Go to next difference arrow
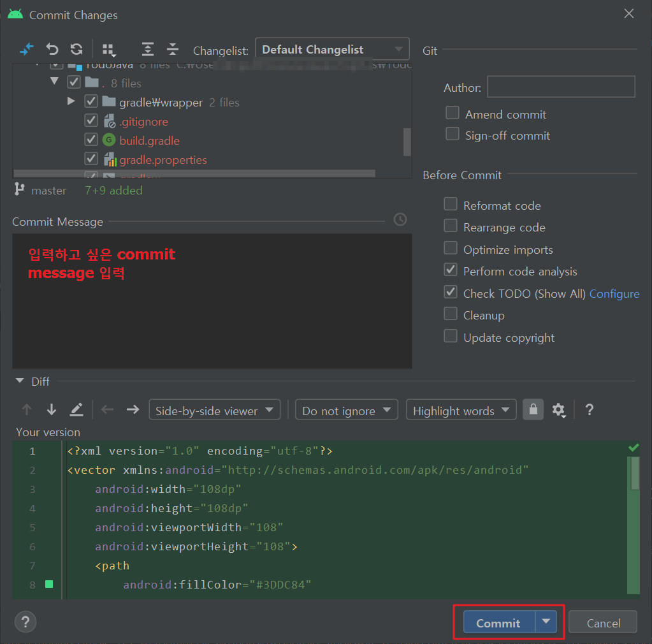This screenshot has height=644, width=652. [52, 410]
